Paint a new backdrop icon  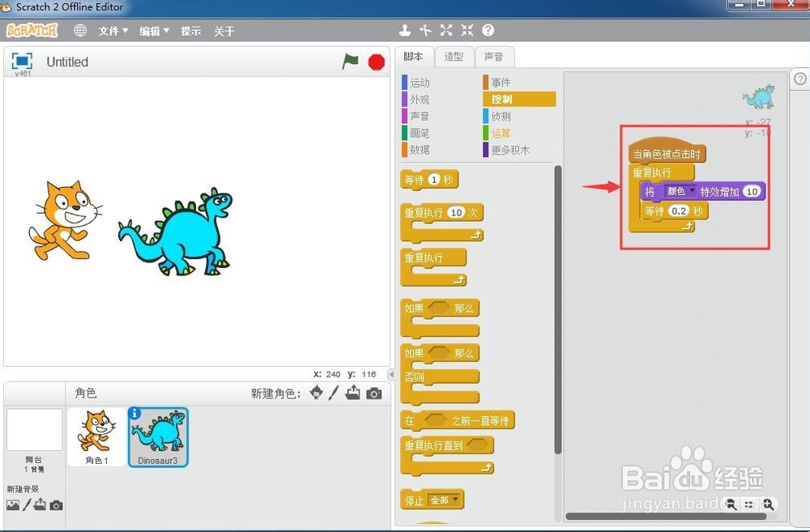27,504
